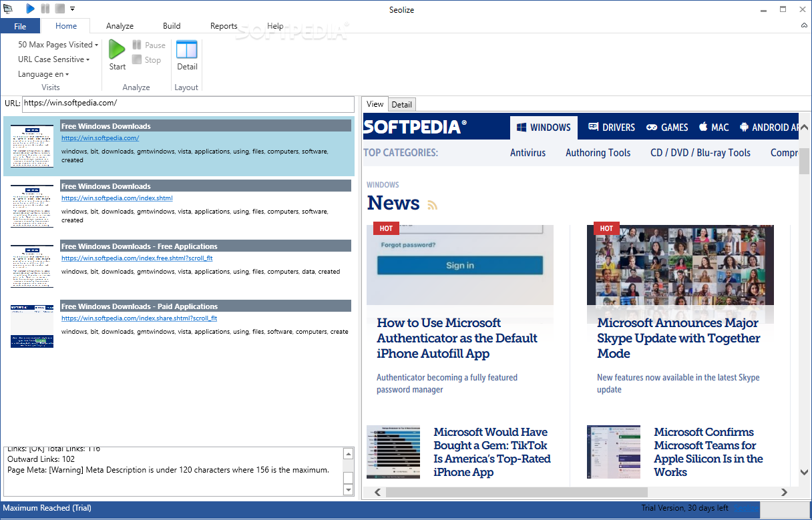Open the quick access toolbar customize arrow
This screenshot has height=520, width=812.
72,9
